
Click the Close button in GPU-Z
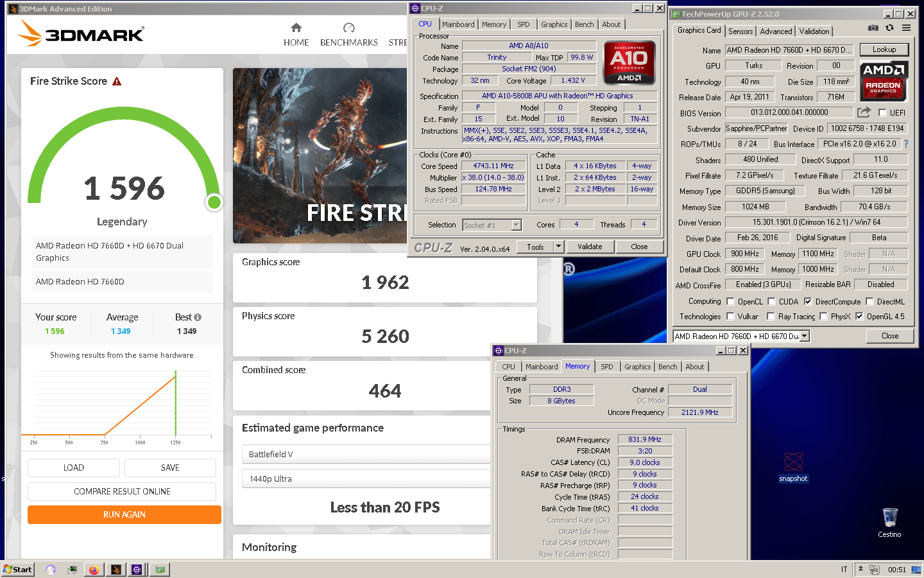pos(889,336)
